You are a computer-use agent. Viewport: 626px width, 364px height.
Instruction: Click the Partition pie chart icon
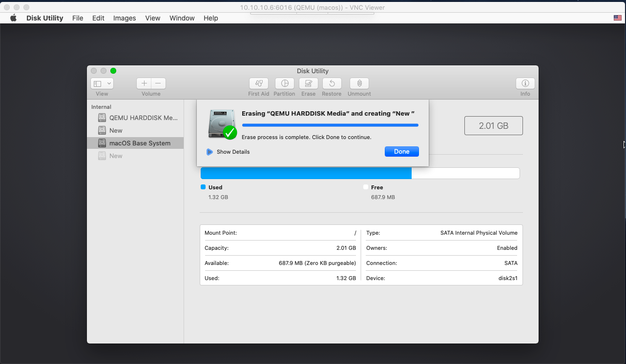point(284,83)
